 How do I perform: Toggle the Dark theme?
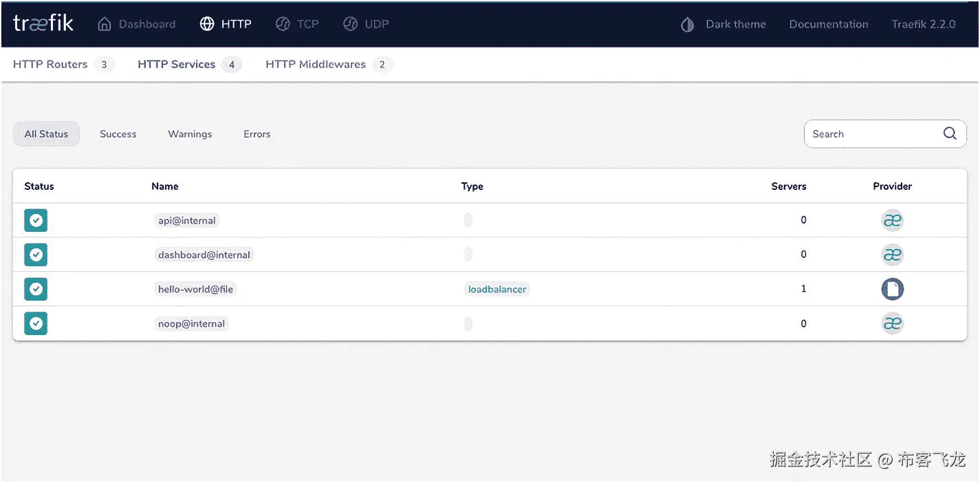pos(723,24)
